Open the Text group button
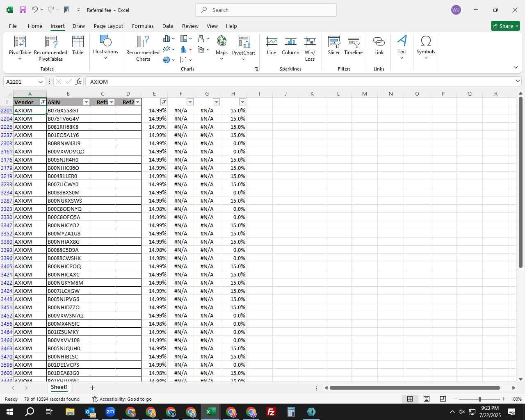Viewport: 525px width, 420px height. point(402,48)
